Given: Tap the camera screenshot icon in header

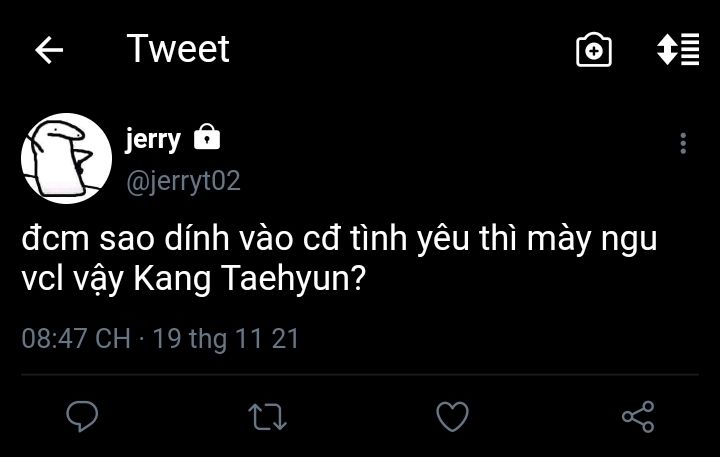Looking at the screenshot, I should 593,51.
